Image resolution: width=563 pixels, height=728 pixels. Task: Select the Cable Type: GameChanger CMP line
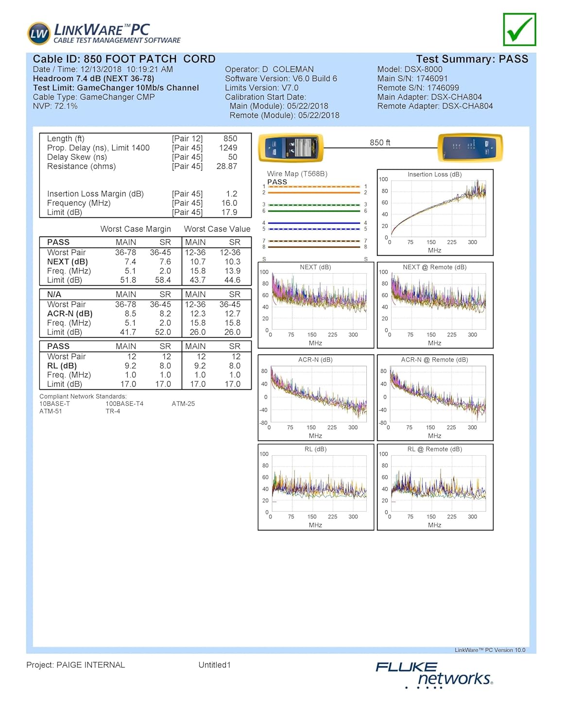point(94,97)
